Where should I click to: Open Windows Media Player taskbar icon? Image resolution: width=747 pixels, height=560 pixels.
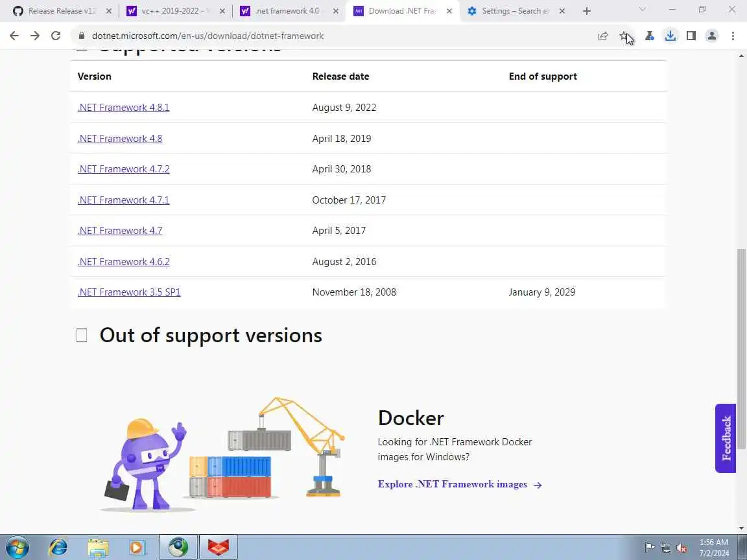click(137, 547)
